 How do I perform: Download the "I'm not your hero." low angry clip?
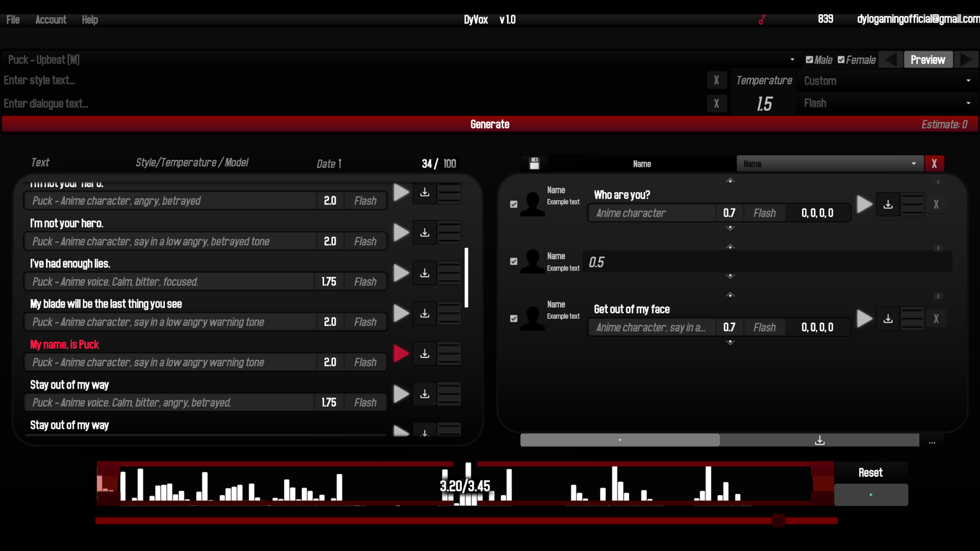(x=425, y=233)
